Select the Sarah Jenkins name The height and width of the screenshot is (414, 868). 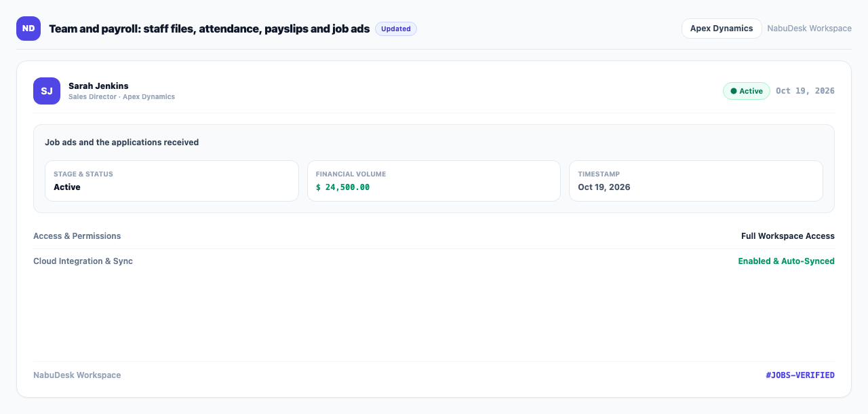tap(98, 86)
